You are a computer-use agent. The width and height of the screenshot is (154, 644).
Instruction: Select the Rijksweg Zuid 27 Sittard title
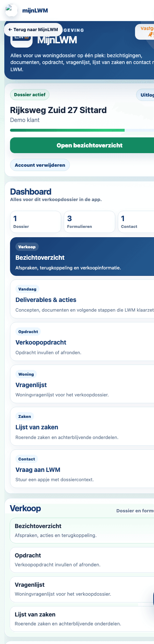point(58,110)
